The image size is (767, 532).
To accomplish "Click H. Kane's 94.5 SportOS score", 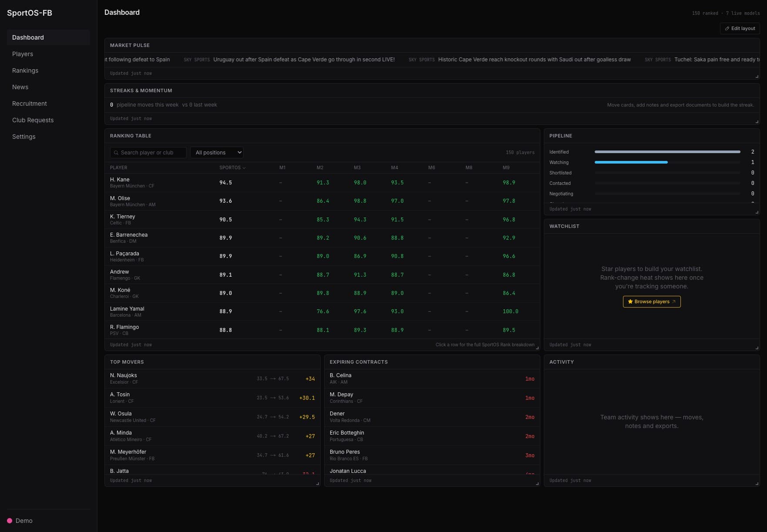I will point(225,183).
